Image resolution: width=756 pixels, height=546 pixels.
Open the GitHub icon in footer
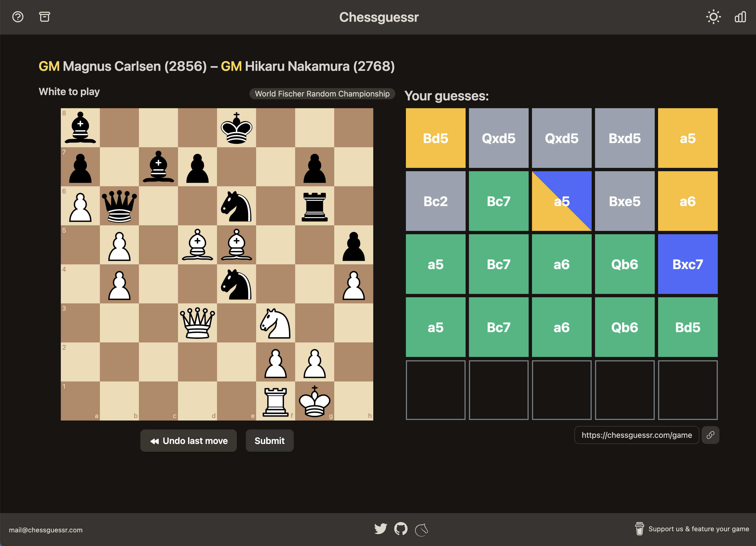click(401, 529)
